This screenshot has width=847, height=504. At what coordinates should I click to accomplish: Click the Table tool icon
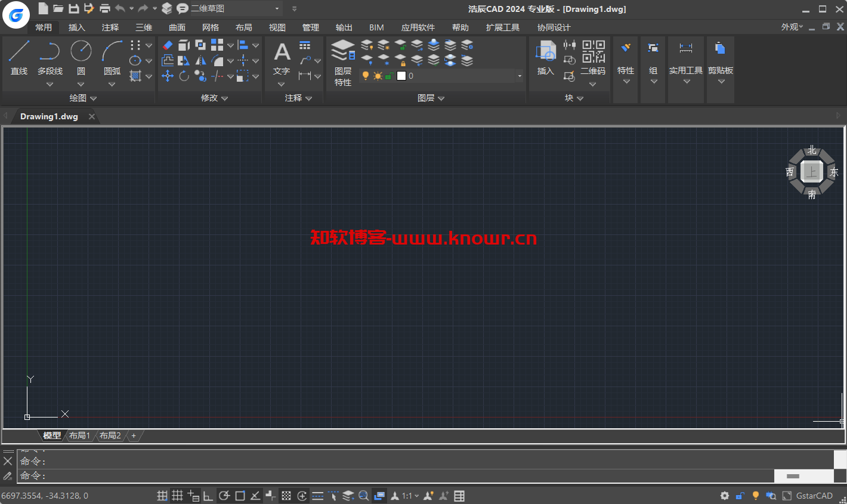pyautogui.click(x=305, y=45)
